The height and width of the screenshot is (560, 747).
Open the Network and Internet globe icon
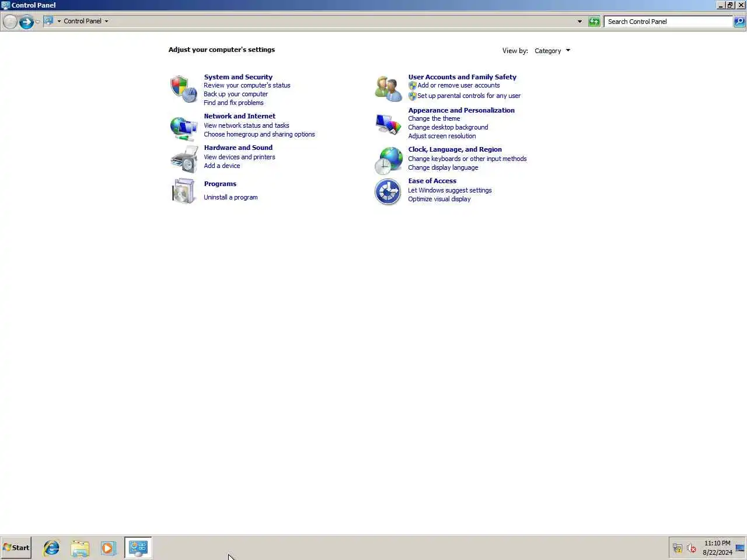click(x=184, y=128)
